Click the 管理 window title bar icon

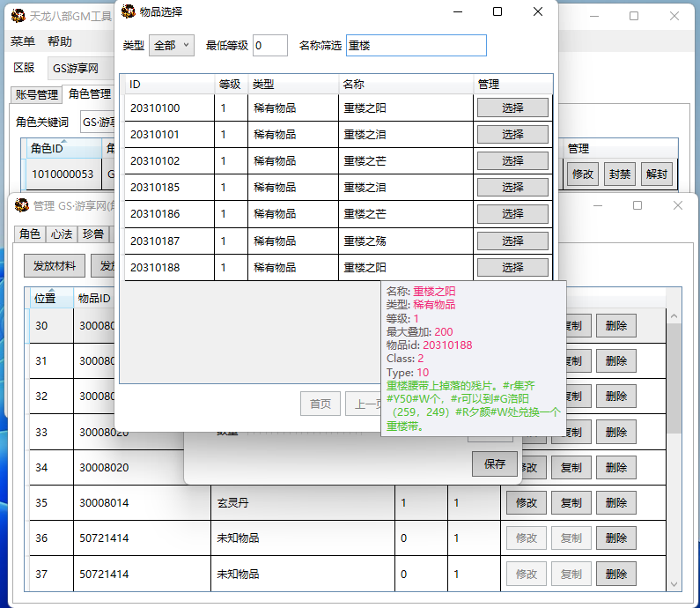20,205
